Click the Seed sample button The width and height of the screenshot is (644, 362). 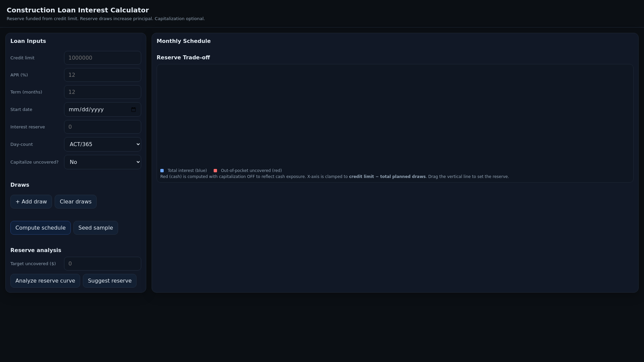pyautogui.click(x=96, y=228)
